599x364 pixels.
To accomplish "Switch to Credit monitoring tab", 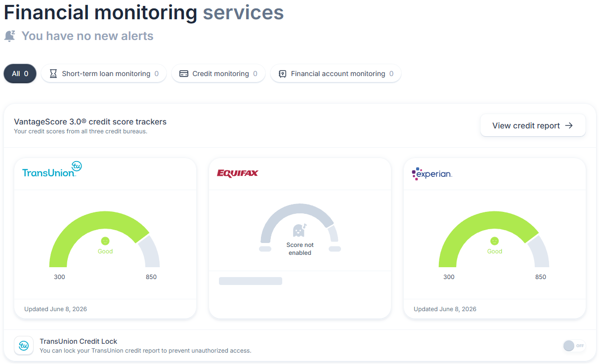I will tap(218, 74).
